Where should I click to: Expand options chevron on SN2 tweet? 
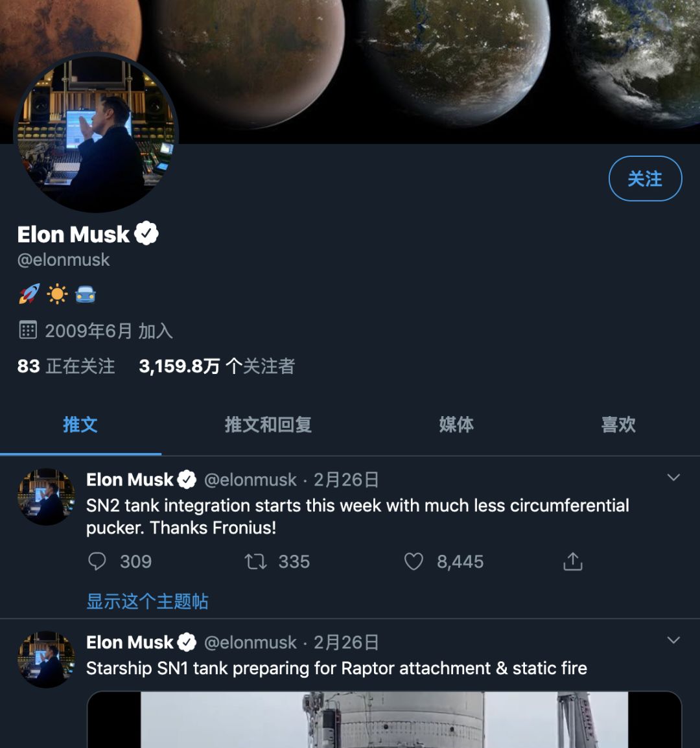[x=673, y=478]
